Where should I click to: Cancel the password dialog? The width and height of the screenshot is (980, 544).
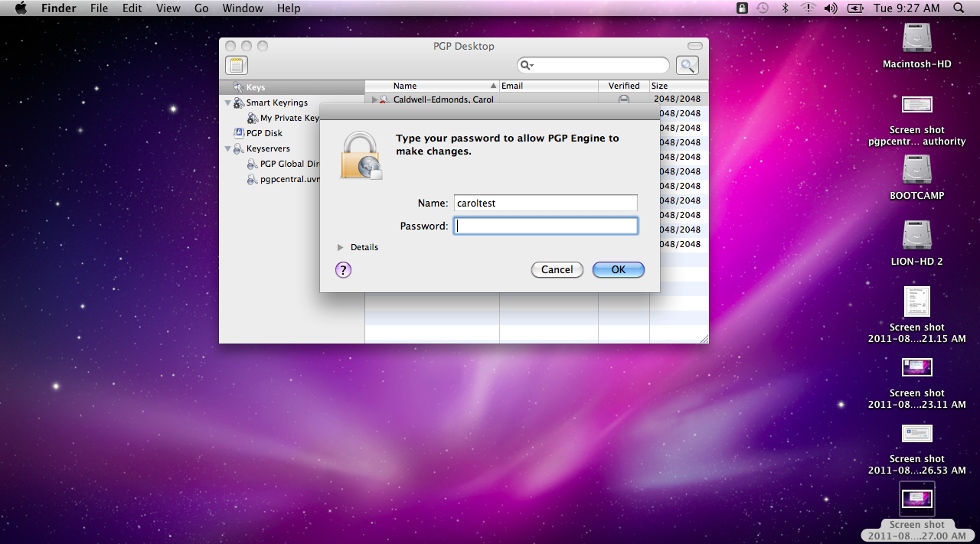tap(557, 269)
